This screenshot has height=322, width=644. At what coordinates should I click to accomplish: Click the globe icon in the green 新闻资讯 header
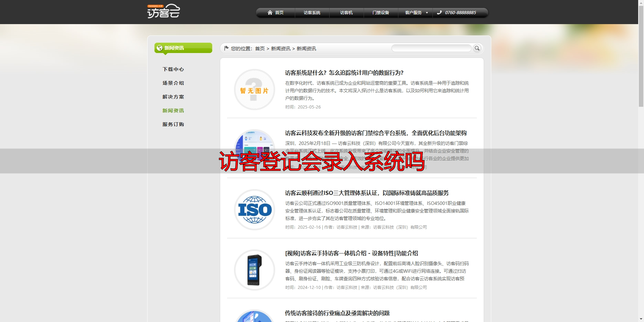(160, 48)
